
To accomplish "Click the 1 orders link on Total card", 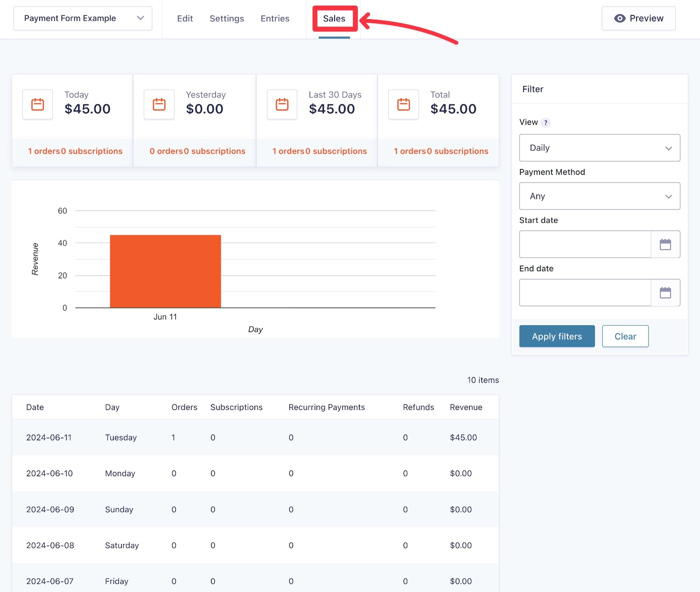I will coord(410,151).
